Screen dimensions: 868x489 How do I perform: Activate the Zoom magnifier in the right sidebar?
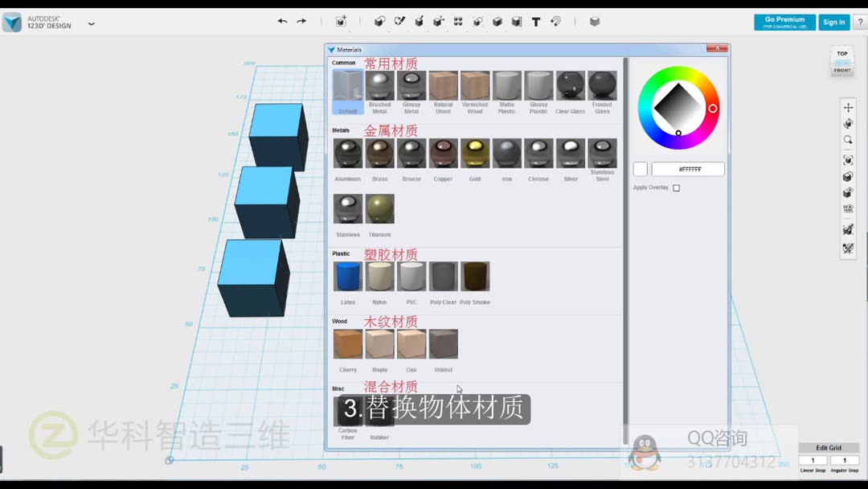coord(848,139)
